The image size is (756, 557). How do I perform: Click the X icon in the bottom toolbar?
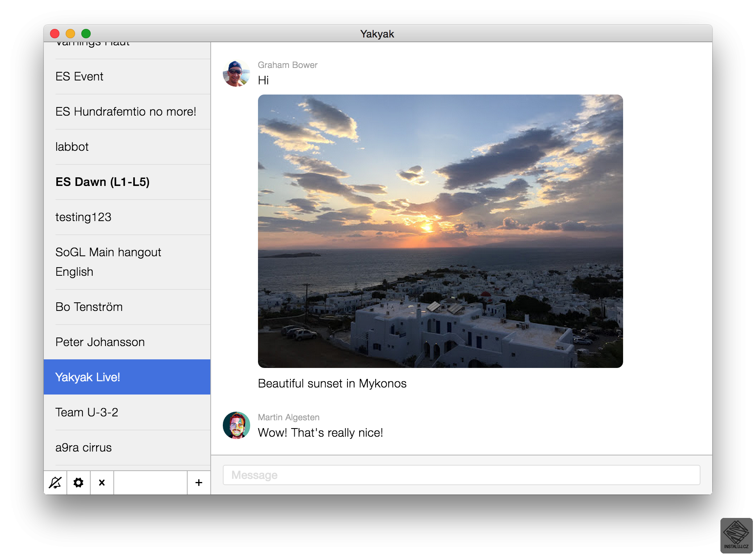tap(102, 483)
